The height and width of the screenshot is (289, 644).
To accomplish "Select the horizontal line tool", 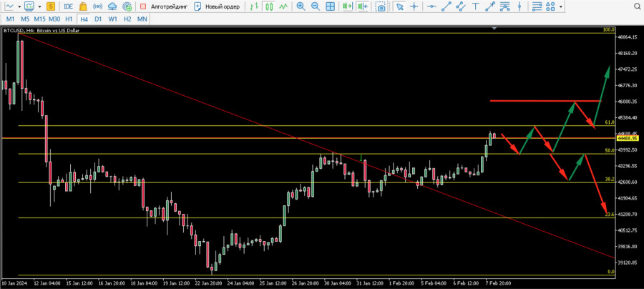I will pyautogui.click(x=431, y=6).
